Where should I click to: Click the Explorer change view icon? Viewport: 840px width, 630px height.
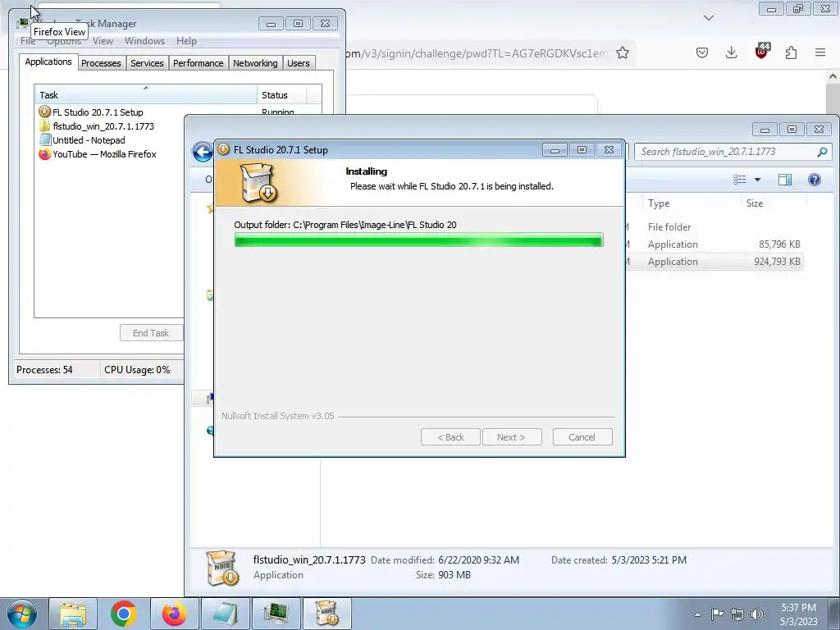[x=740, y=180]
